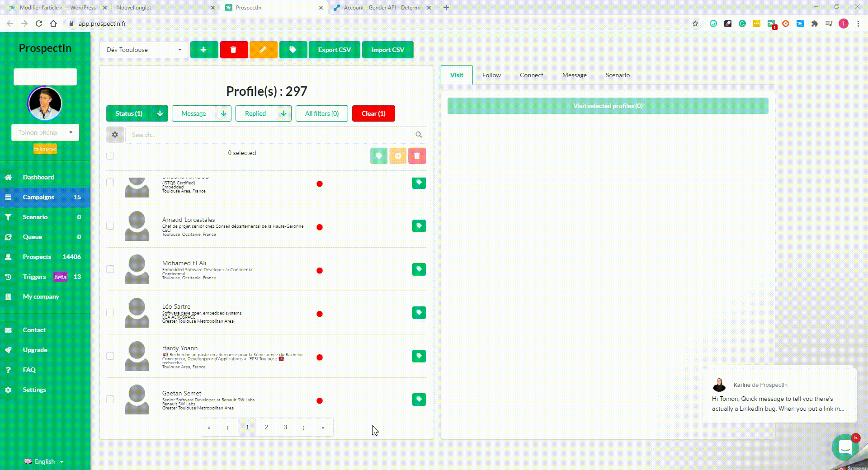Toggle the select all profiles checkbox

(x=110, y=156)
